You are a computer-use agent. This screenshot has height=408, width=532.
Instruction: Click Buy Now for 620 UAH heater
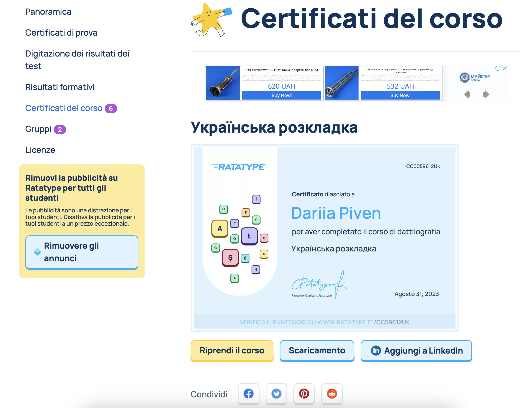[282, 95]
